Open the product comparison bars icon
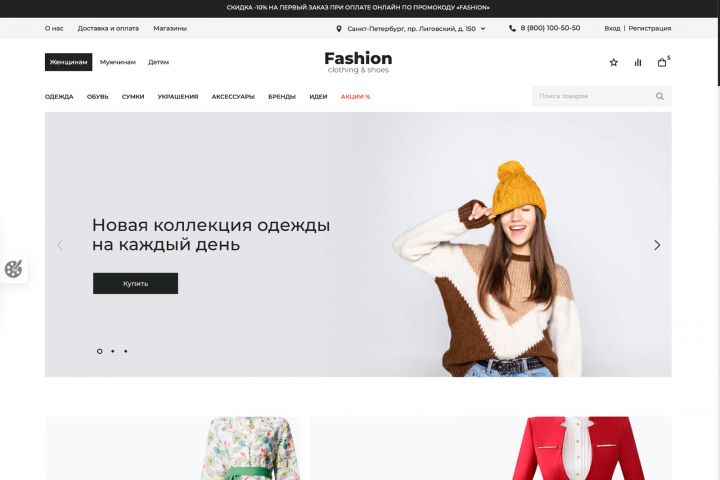Image resolution: width=720 pixels, height=480 pixels. (x=638, y=62)
